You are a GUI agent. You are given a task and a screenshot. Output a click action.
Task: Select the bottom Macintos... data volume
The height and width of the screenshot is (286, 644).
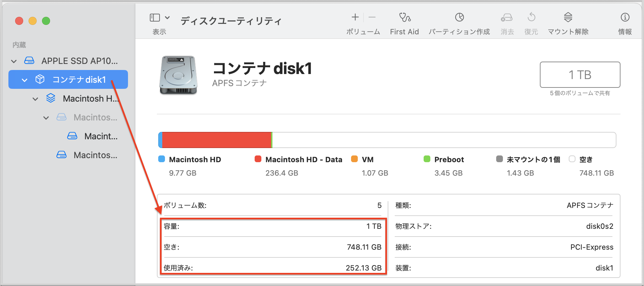(x=95, y=155)
